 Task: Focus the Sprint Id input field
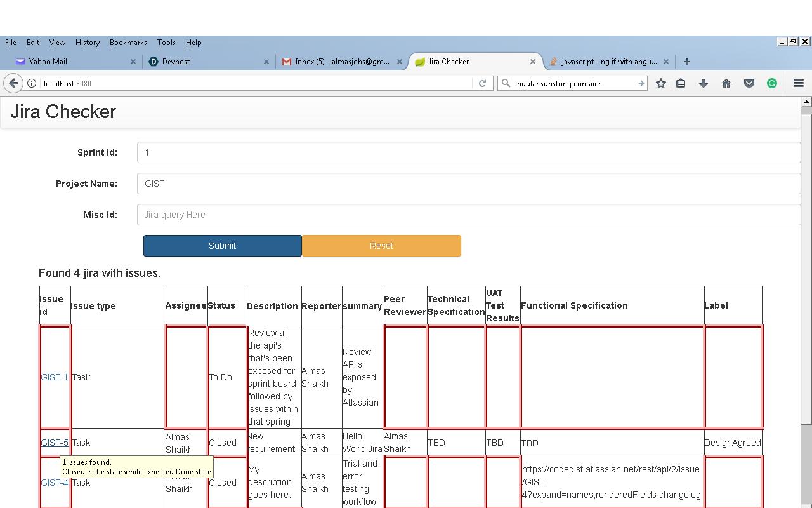click(x=469, y=152)
